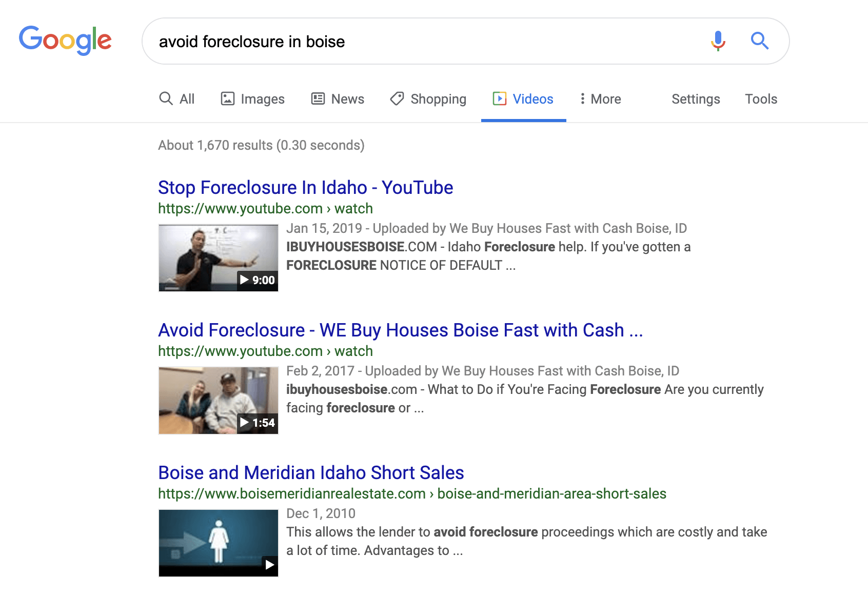Open the More dropdown menu
The height and width of the screenshot is (596, 868).
600,99
